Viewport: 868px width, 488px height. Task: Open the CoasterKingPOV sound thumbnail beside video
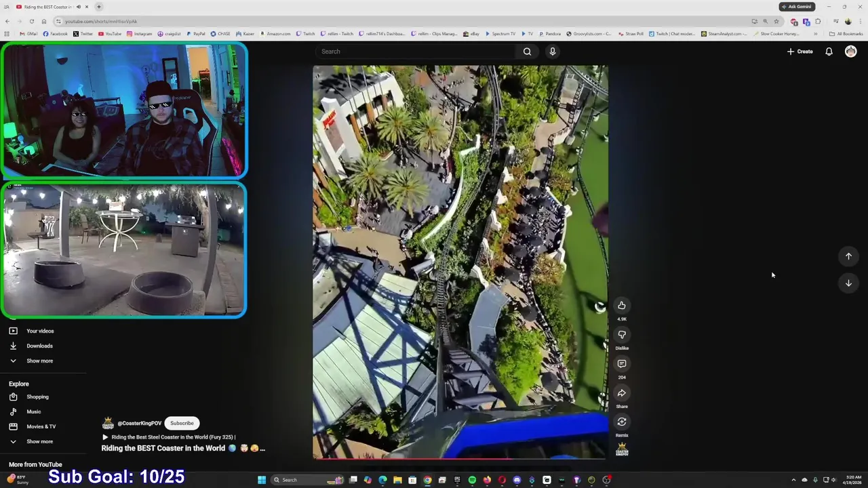(x=622, y=450)
